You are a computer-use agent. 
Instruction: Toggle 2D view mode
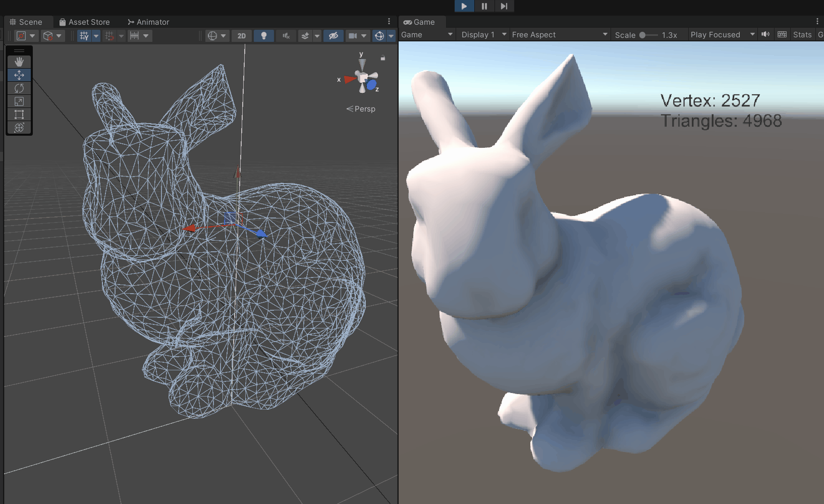[x=241, y=36]
